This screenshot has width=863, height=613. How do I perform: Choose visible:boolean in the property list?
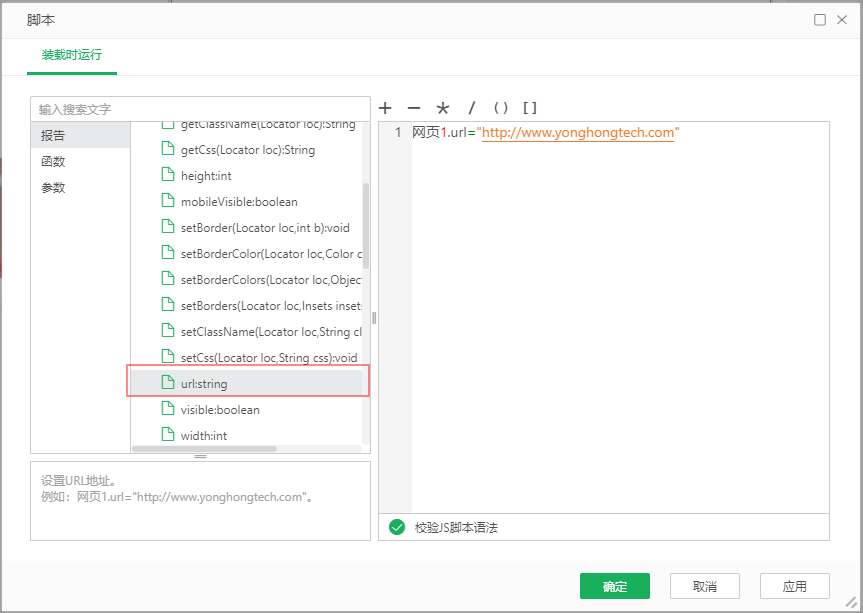coord(220,409)
